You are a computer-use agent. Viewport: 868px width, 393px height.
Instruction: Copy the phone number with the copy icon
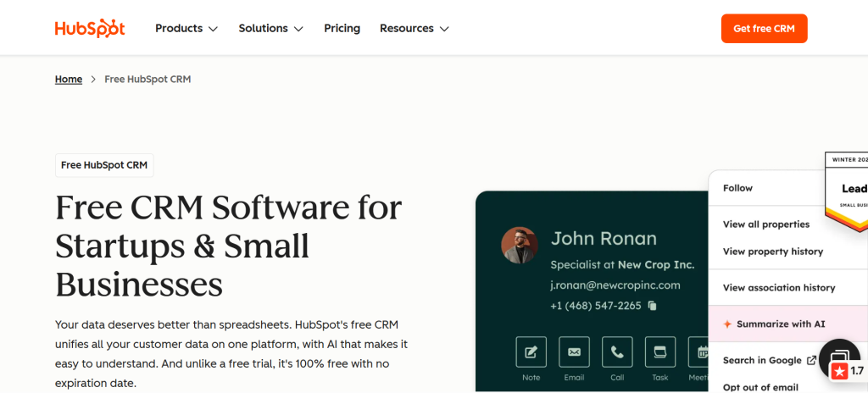pos(652,306)
